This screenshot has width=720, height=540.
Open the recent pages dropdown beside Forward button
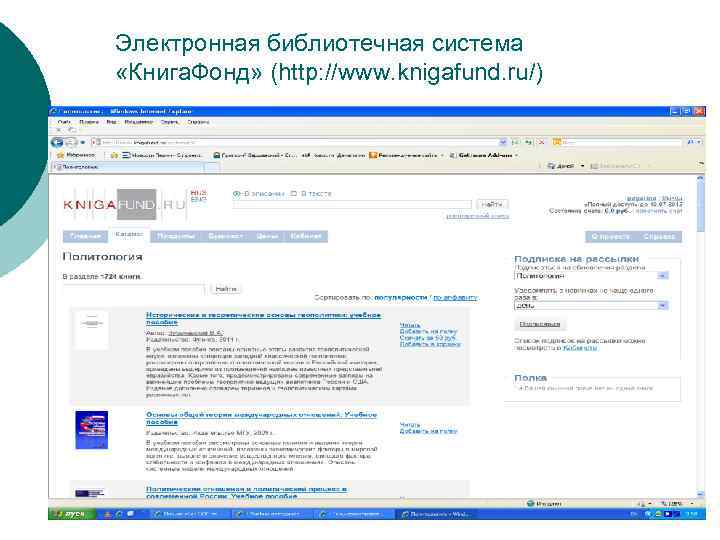click(83, 142)
